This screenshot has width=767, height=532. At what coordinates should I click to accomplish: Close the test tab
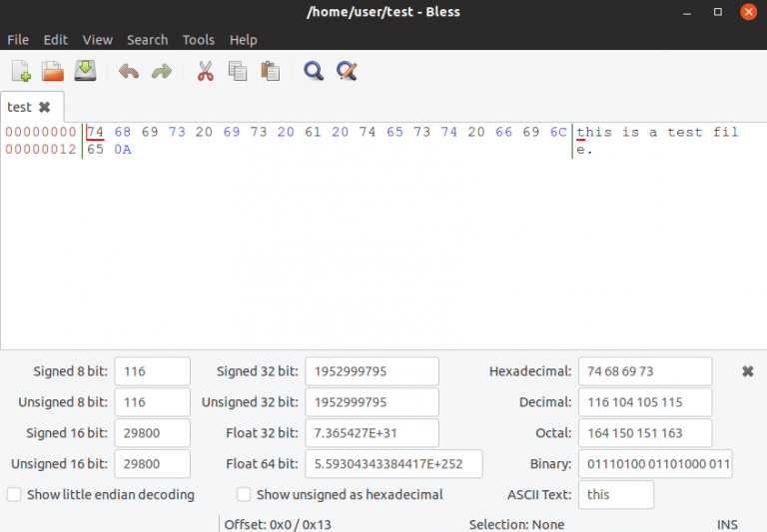44,107
